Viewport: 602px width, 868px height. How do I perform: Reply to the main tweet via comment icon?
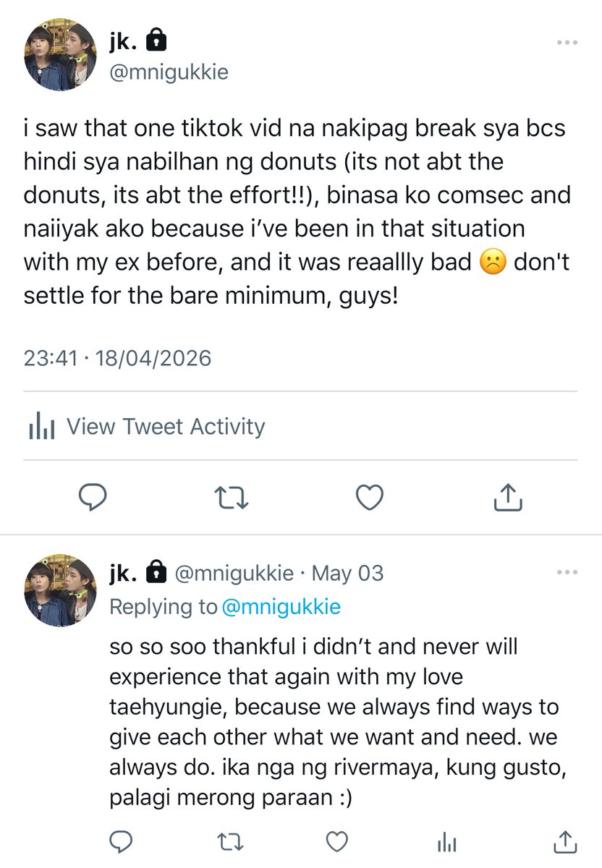[x=93, y=497]
